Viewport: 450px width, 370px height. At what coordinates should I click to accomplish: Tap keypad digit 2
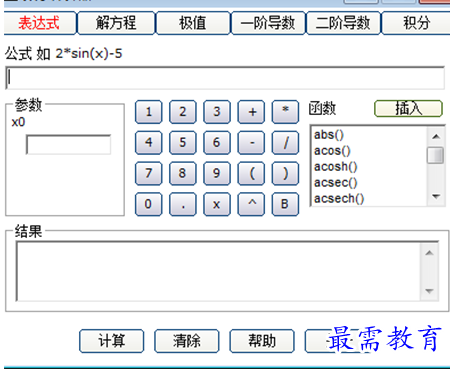pos(183,112)
